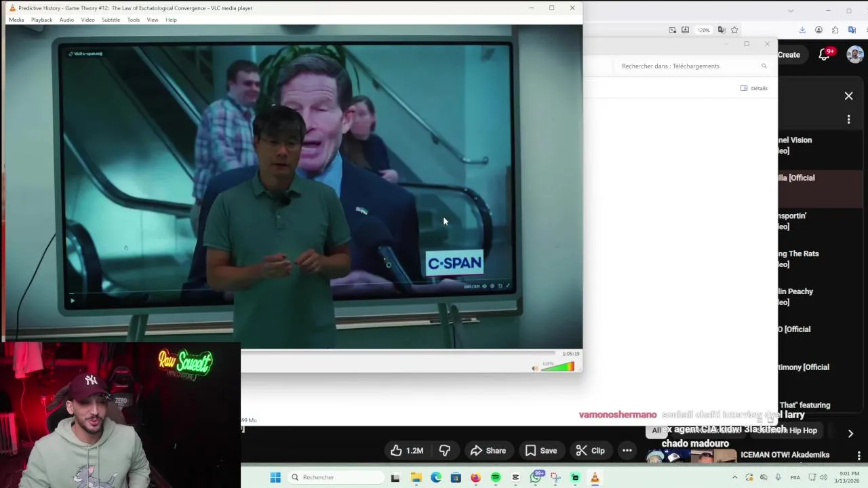The image size is (868, 488).
Task: Open Spotify from the taskbar
Action: click(496, 478)
